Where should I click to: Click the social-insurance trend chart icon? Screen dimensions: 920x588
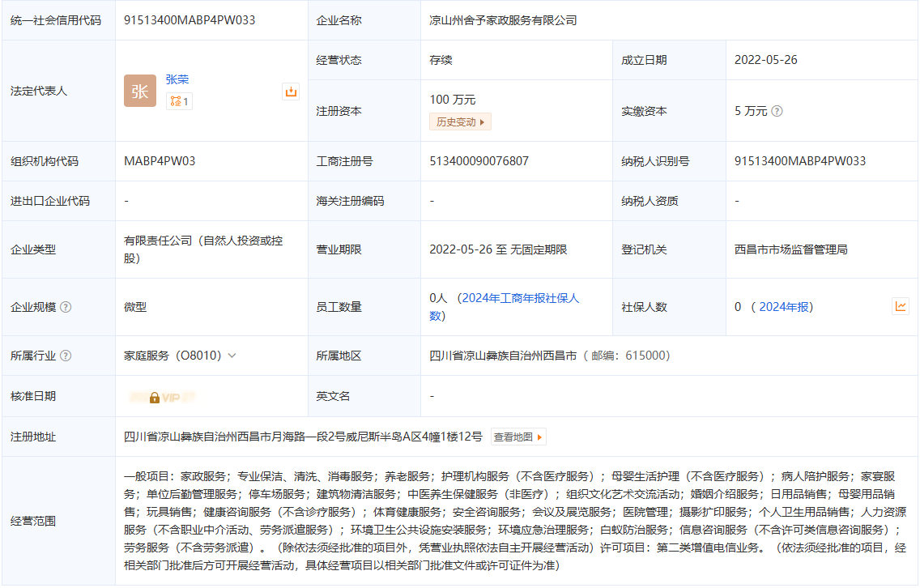pyautogui.click(x=901, y=306)
